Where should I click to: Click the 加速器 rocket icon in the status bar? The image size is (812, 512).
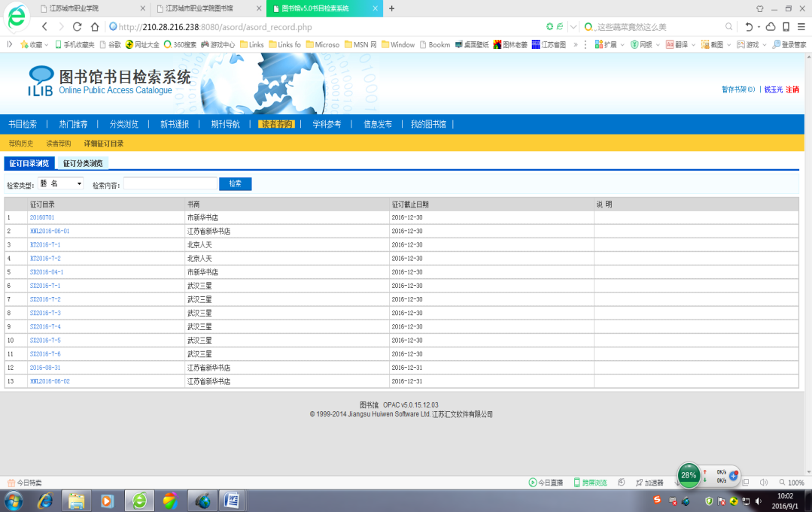pos(639,483)
